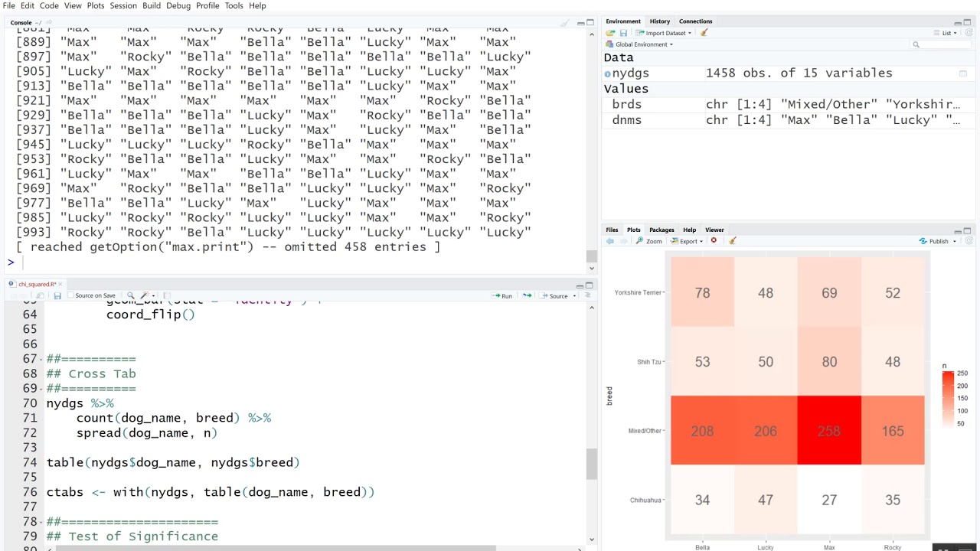The width and height of the screenshot is (980, 551).
Task: Maximize the Console pane
Action: (590, 23)
